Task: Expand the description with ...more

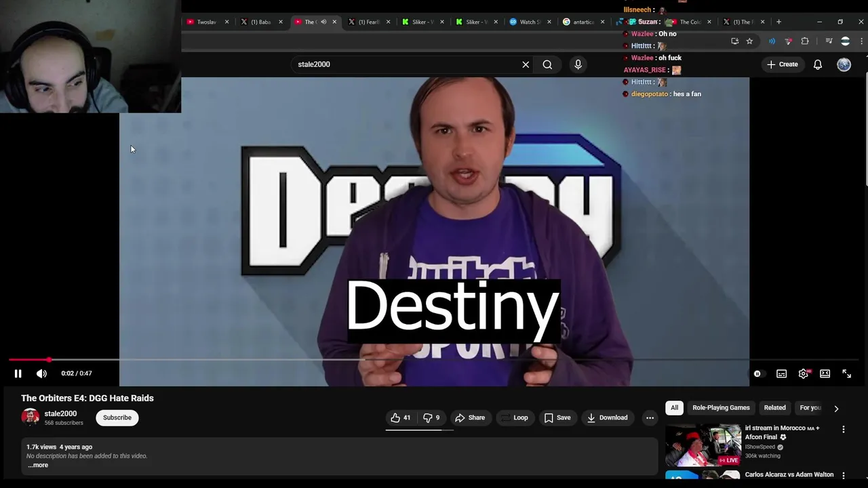Action: click(x=38, y=465)
